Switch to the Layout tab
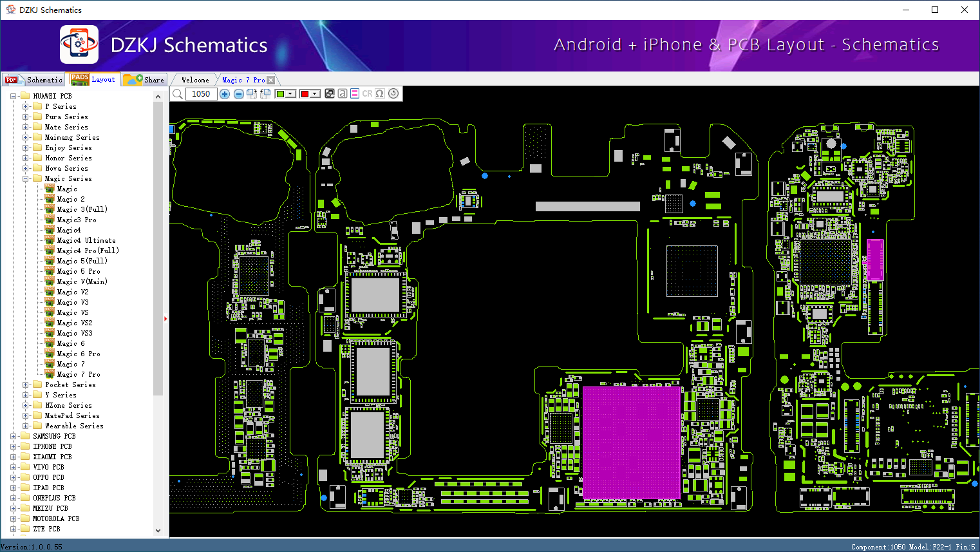980x552 pixels. pyautogui.click(x=93, y=79)
